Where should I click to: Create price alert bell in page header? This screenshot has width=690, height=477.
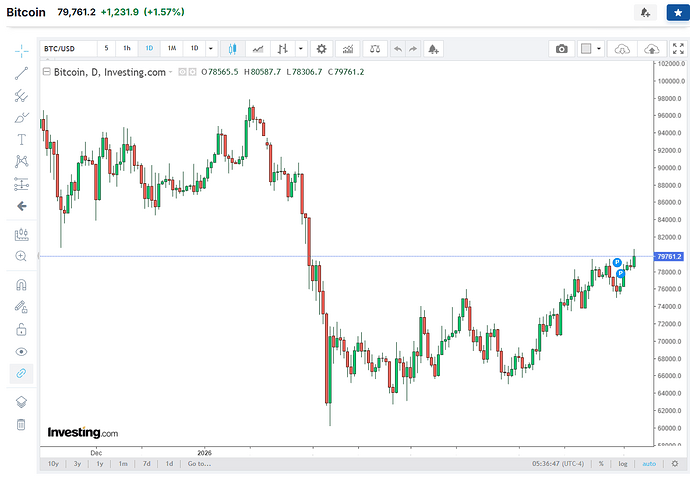(x=645, y=13)
